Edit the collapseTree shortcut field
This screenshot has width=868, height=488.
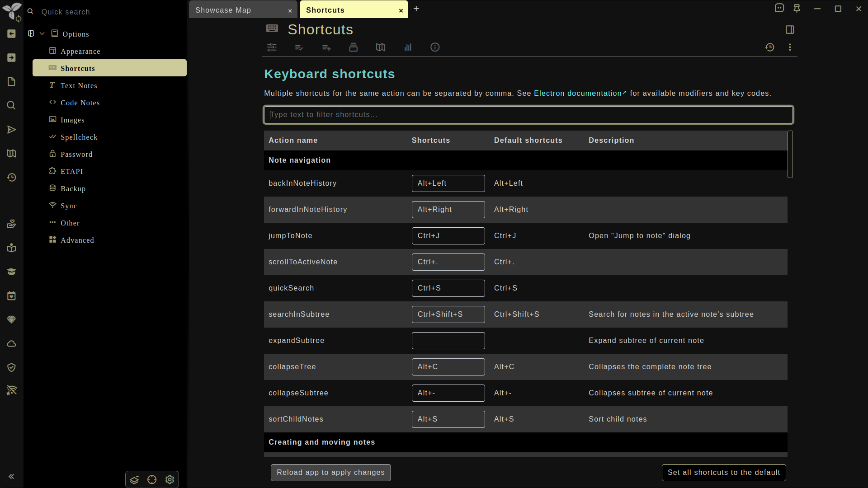pos(448,367)
